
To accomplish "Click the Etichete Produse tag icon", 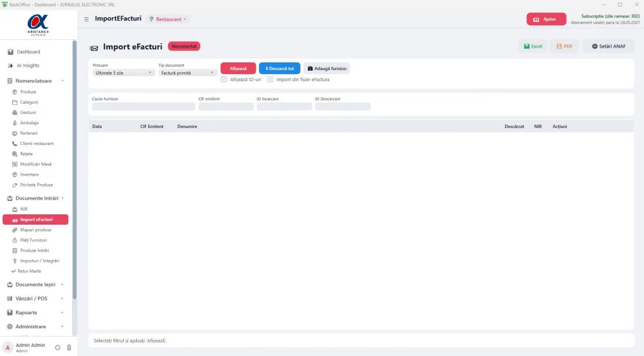I will point(15,185).
